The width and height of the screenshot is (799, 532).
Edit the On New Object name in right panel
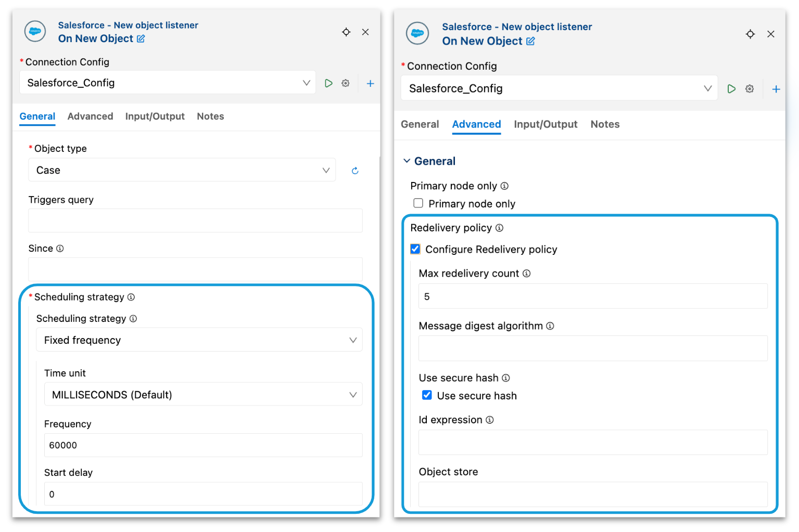click(530, 41)
